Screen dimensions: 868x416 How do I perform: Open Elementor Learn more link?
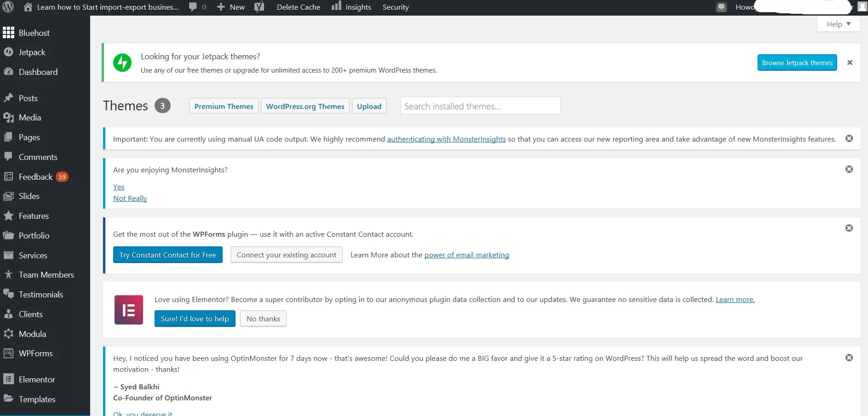[735, 299]
